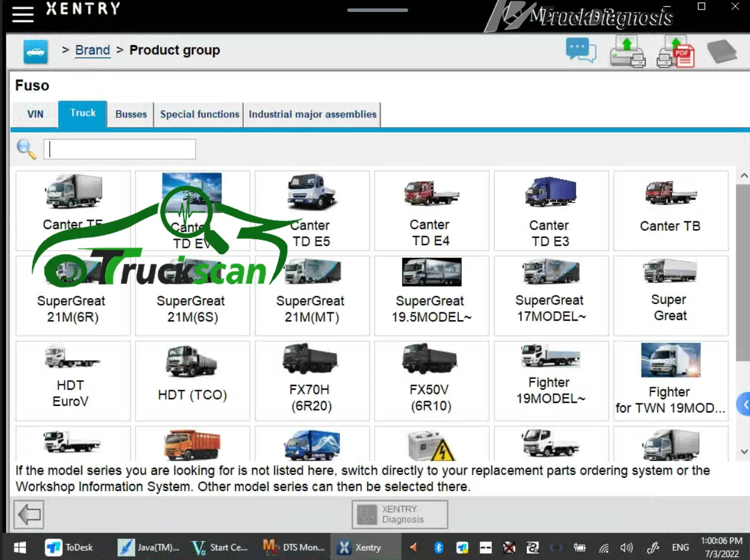Choose the Canter TD E3 model

click(551, 210)
